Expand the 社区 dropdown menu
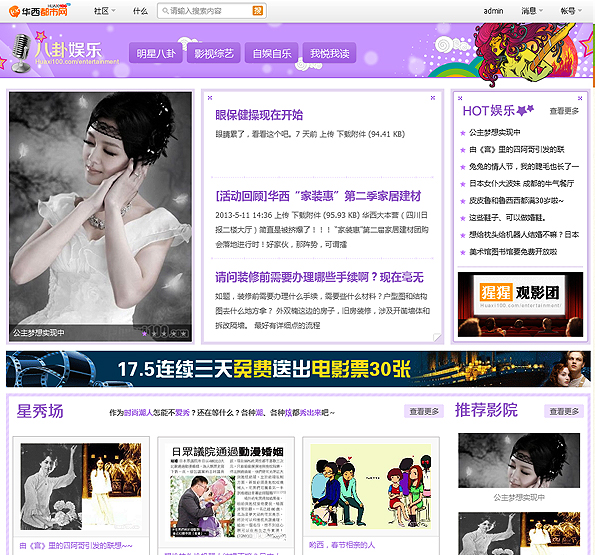 105,11
